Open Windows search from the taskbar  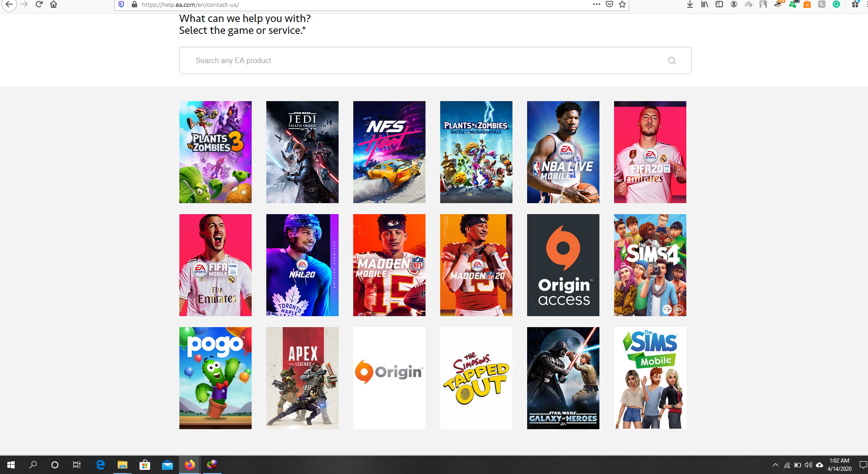pyautogui.click(x=33, y=465)
